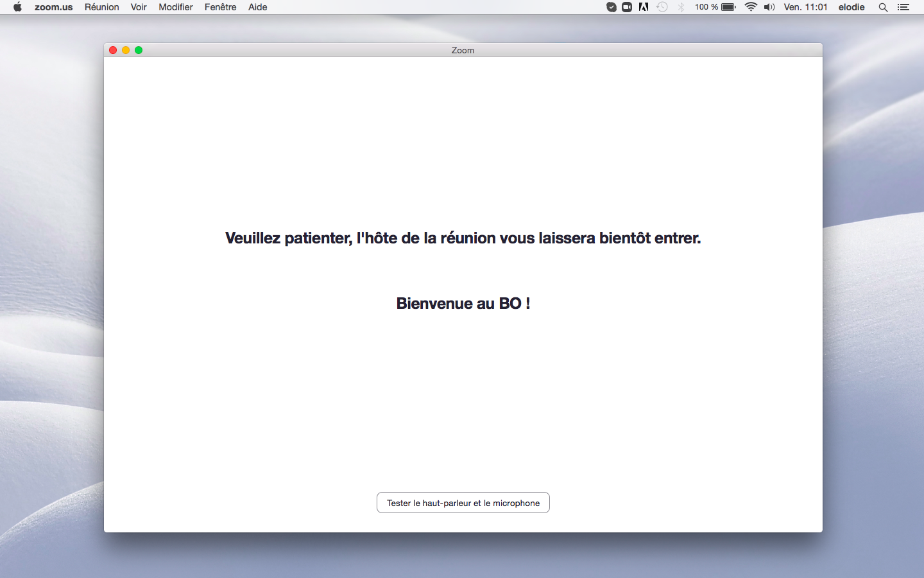The image size is (924, 578).
Task: Open the Adobe menu bar icon
Action: point(643,7)
